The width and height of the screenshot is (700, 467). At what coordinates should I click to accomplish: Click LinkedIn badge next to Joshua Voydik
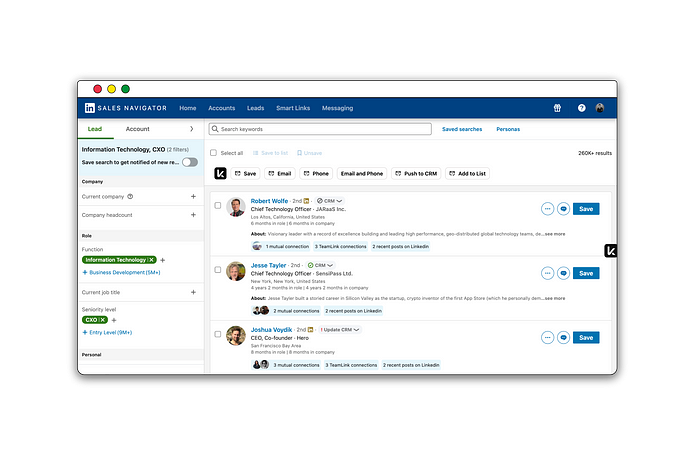310,330
